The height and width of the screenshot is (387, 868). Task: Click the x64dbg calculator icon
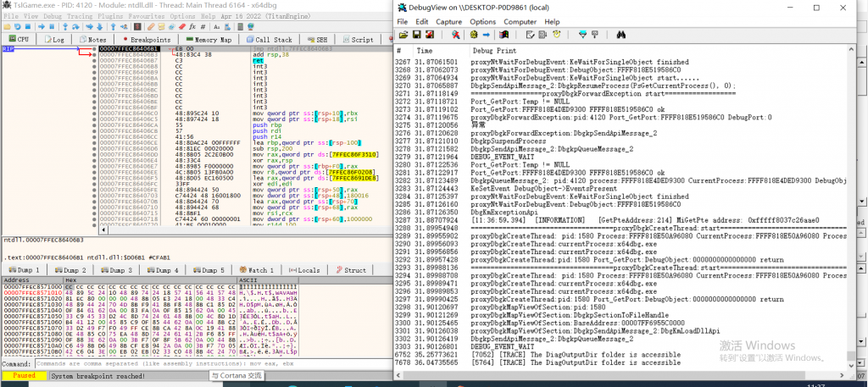click(x=240, y=26)
